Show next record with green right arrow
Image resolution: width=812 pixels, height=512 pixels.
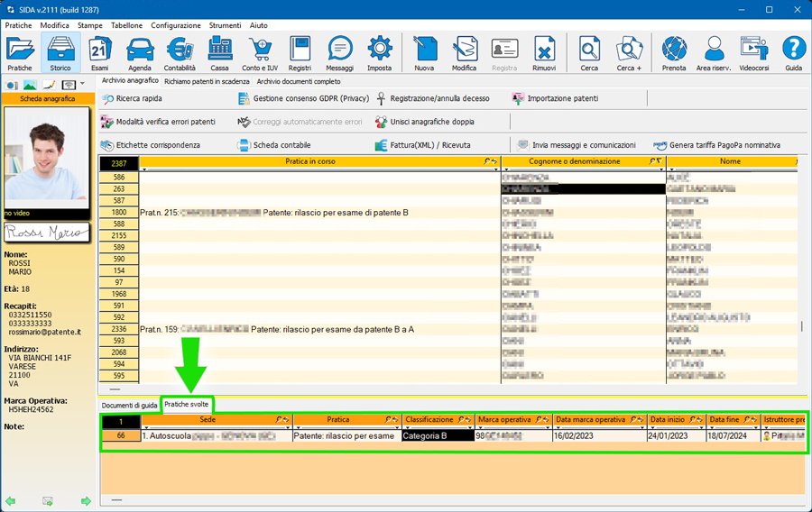point(86,501)
